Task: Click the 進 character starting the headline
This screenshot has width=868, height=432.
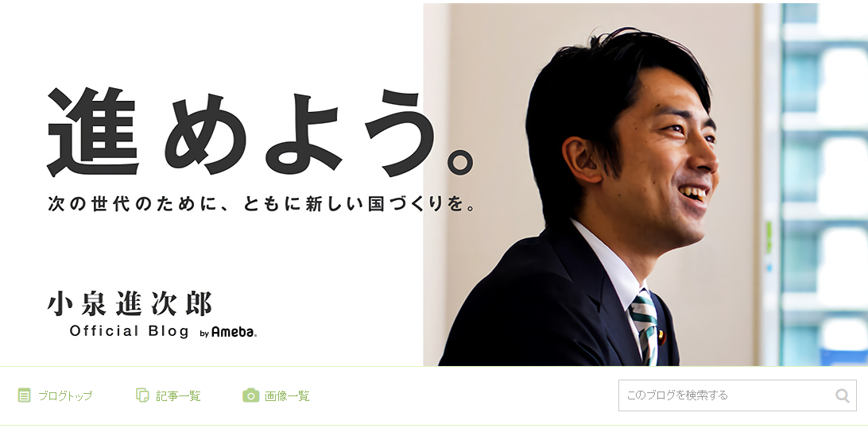Action: (x=92, y=132)
